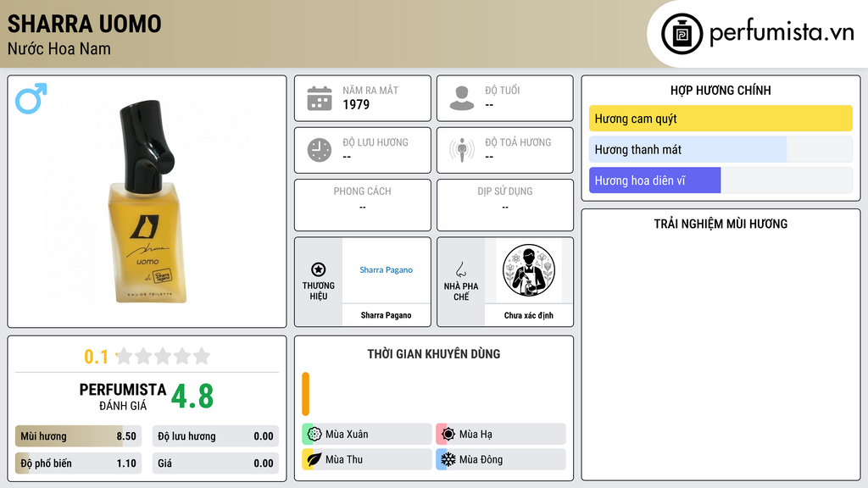The height and width of the screenshot is (488, 868).
Task: Click the star badge icon above Thương hiệu
Action: pyautogui.click(x=319, y=269)
